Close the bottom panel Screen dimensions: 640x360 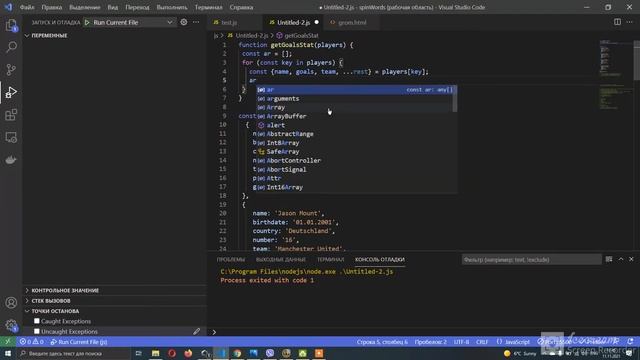tap(631, 259)
